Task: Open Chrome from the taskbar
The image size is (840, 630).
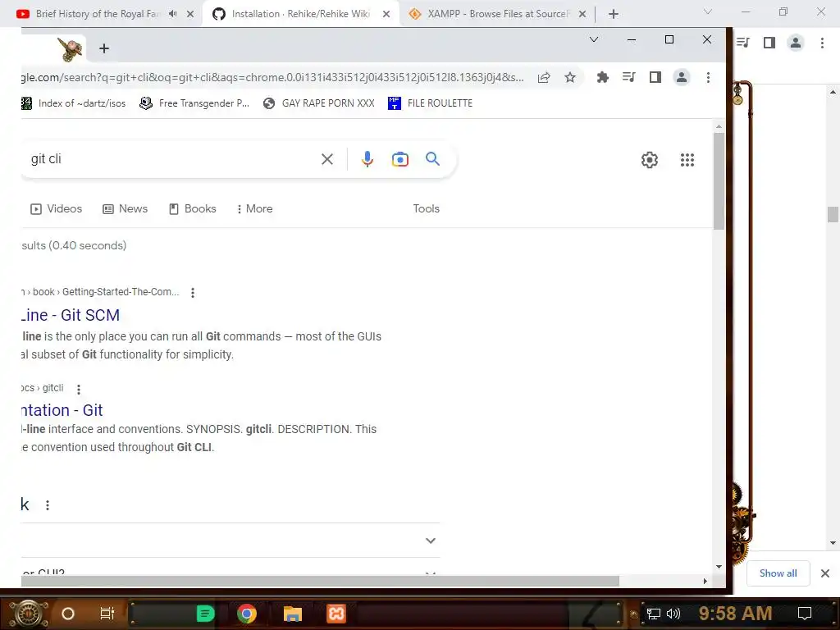Action: (x=246, y=614)
